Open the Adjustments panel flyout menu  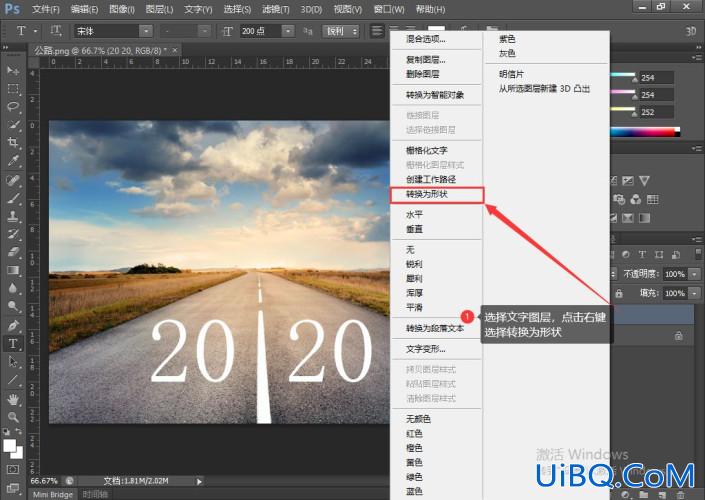click(x=697, y=148)
